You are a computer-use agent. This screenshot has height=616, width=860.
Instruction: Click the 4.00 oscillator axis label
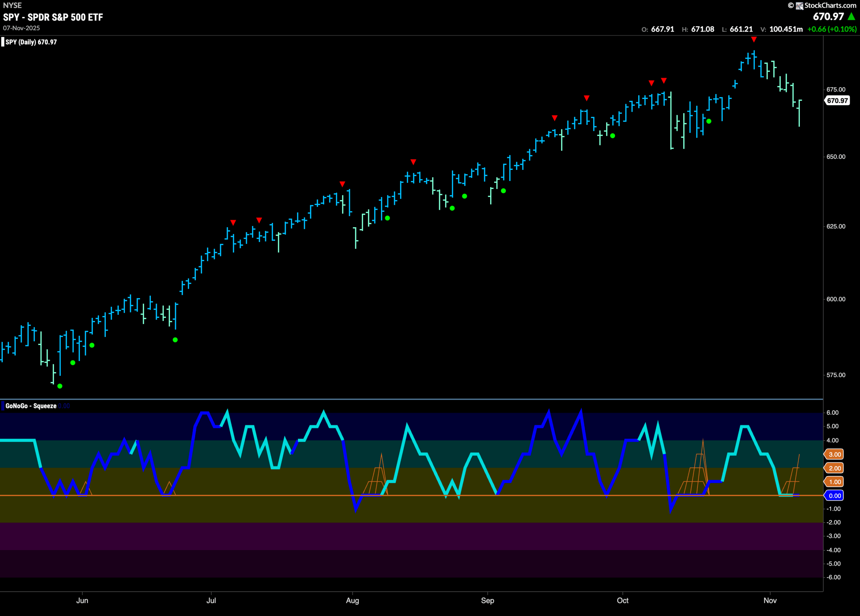[x=833, y=440]
